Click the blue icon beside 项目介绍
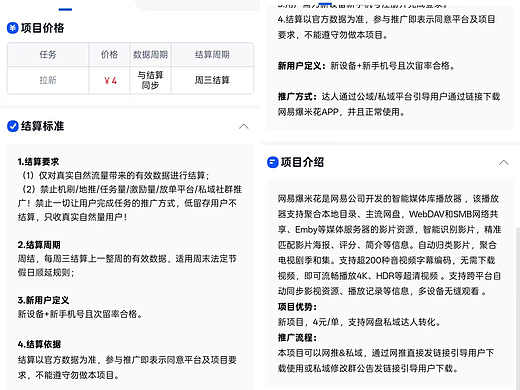The height and width of the screenshot is (390, 520). pyautogui.click(x=273, y=162)
